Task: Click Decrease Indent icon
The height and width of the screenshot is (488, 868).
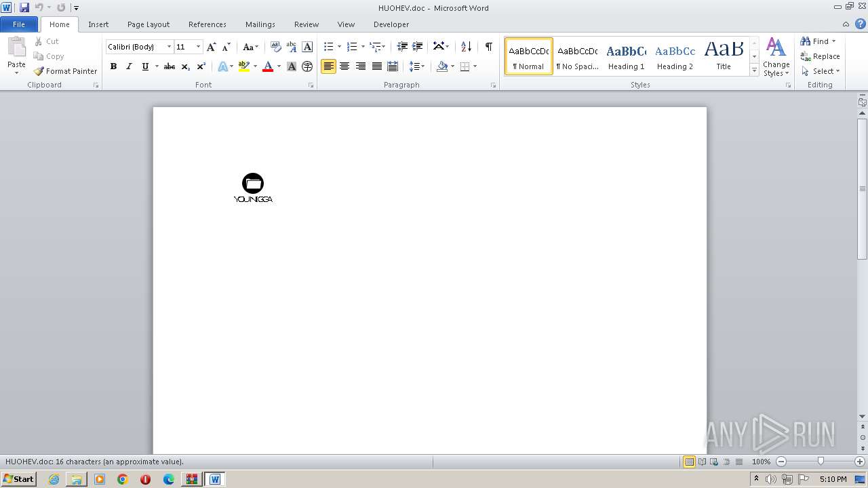Action: pyautogui.click(x=402, y=47)
